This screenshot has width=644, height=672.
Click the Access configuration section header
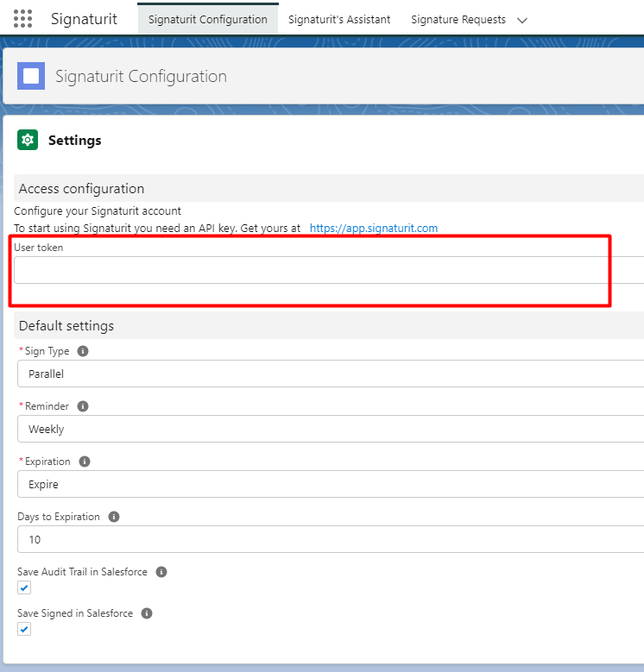tap(329, 188)
